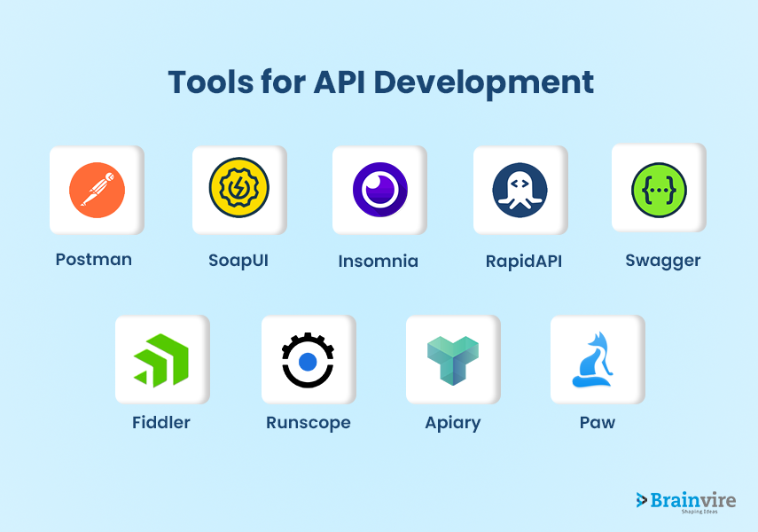Click the "Postman" label text
Image resolution: width=758 pixels, height=532 pixels.
pyautogui.click(x=94, y=260)
